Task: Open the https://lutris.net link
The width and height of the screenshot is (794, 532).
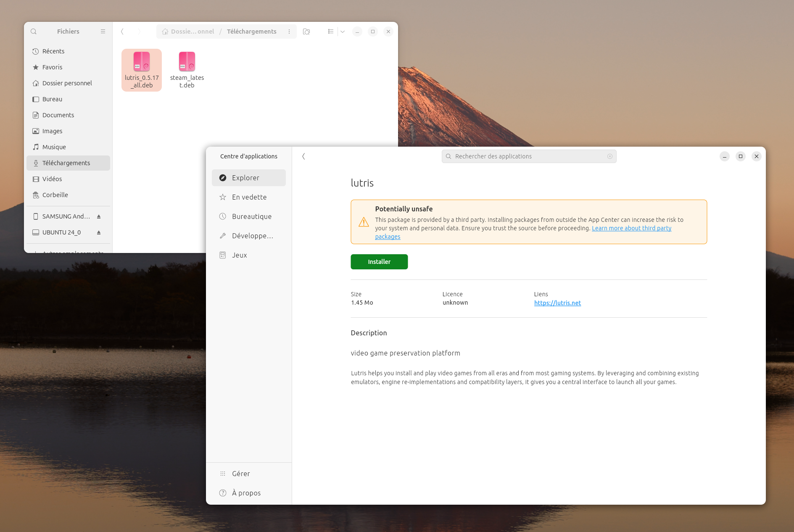Action: click(x=557, y=303)
